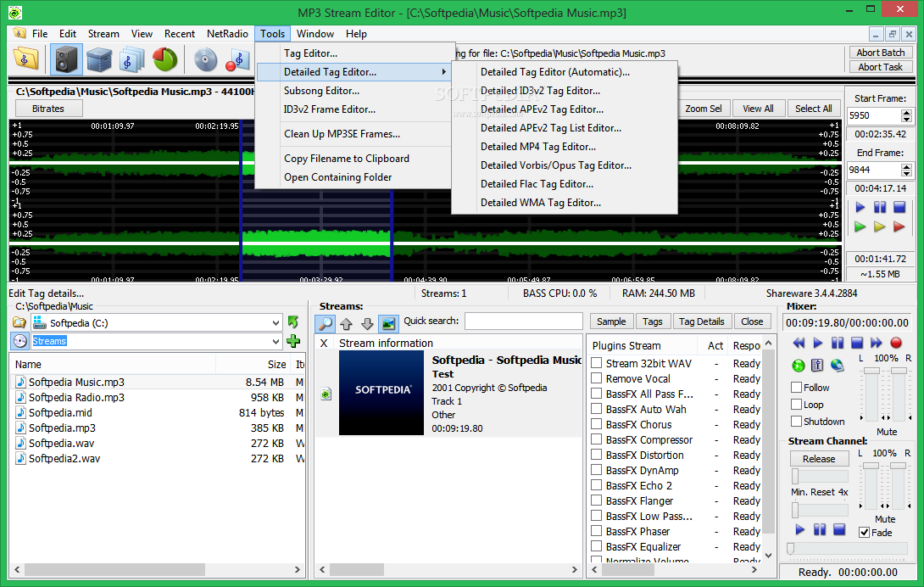
Task: Click the Mixer rewind button
Action: [799, 343]
